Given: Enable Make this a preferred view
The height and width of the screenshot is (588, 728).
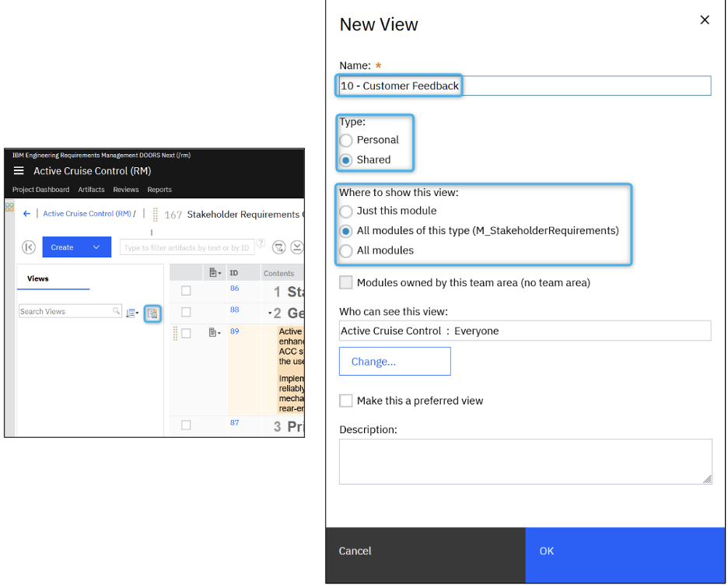Looking at the screenshot, I should (346, 401).
